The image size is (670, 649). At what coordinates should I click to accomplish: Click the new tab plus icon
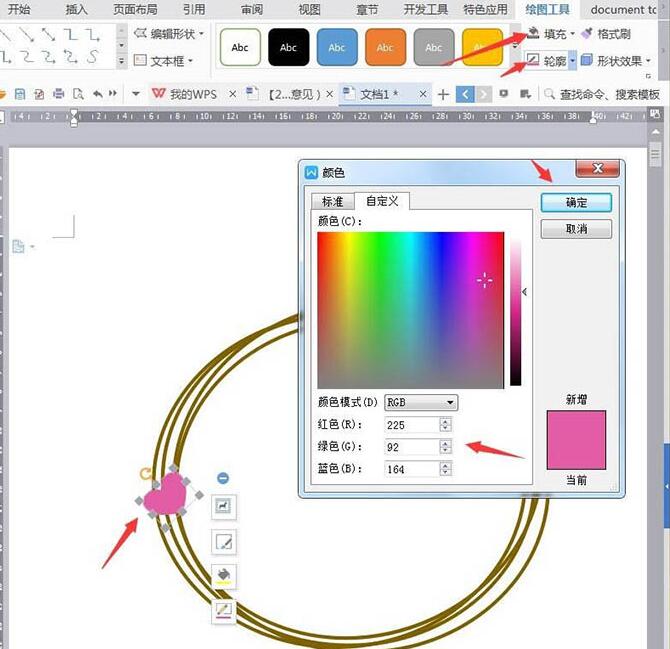coord(444,94)
